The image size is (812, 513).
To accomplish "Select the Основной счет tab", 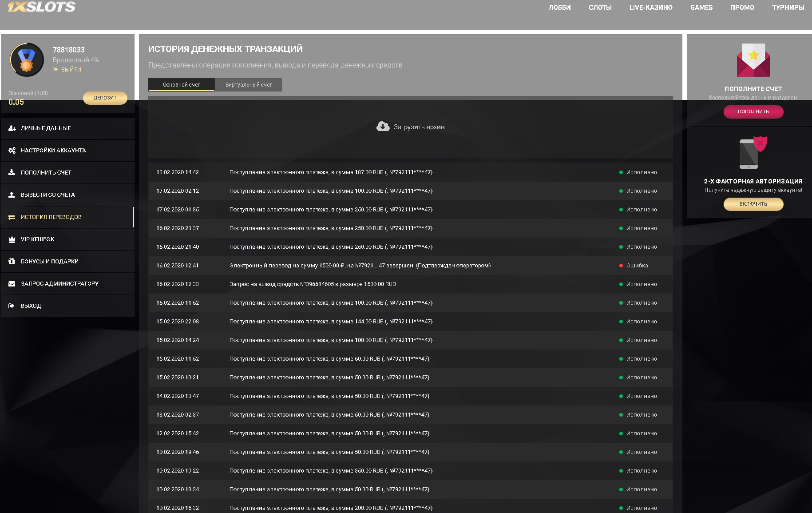I will click(181, 85).
